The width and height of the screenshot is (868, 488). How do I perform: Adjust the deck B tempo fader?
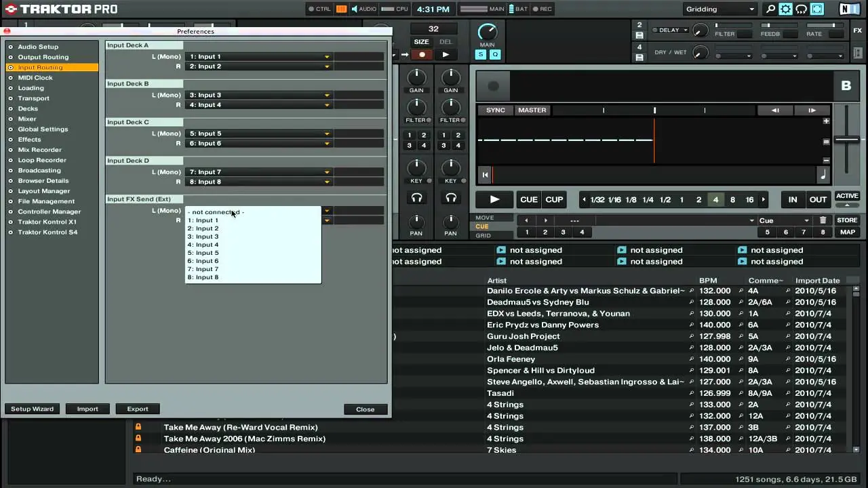pyautogui.click(x=847, y=140)
